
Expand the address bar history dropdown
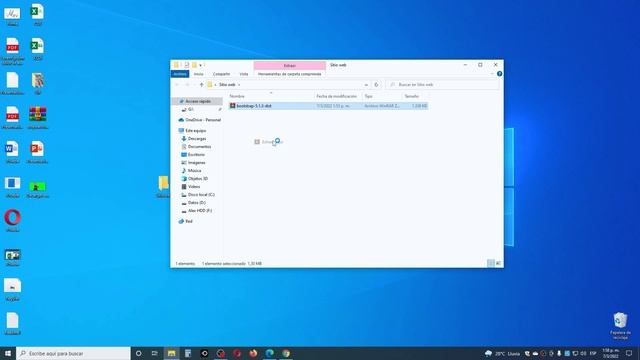pos(366,85)
